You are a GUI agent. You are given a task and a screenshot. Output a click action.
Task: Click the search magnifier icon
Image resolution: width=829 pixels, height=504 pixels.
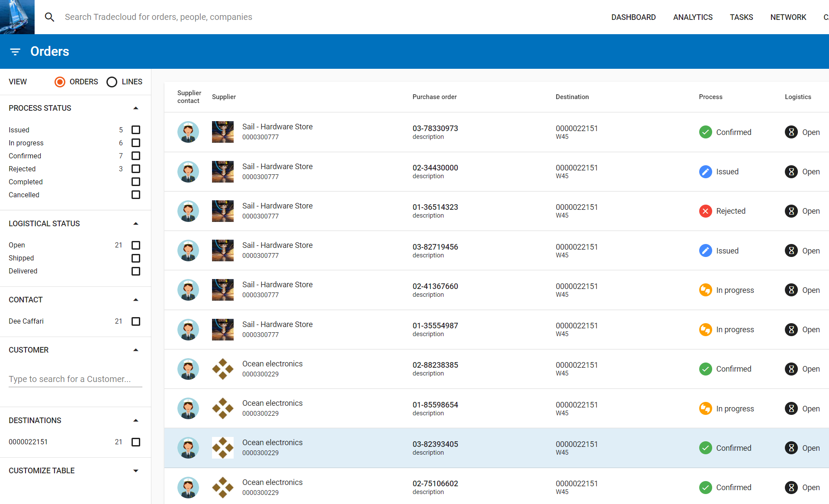[x=50, y=17]
